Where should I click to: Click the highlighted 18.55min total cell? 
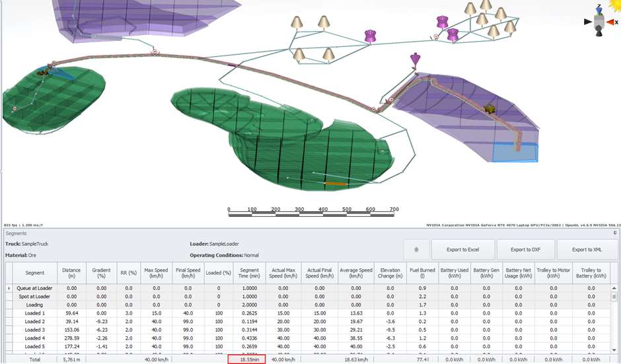click(247, 359)
